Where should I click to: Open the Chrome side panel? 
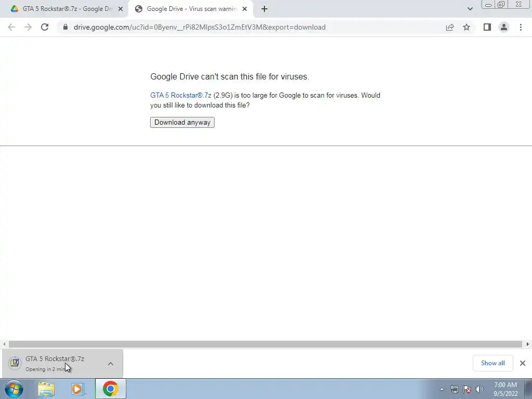click(487, 27)
